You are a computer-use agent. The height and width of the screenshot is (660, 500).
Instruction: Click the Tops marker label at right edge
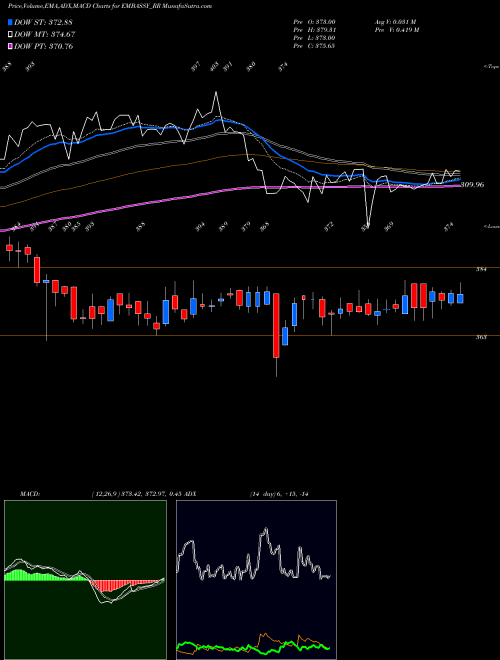pos(492,67)
